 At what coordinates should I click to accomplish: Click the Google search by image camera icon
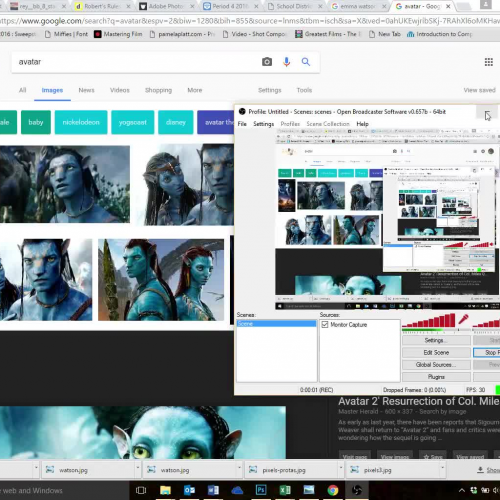(267, 62)
